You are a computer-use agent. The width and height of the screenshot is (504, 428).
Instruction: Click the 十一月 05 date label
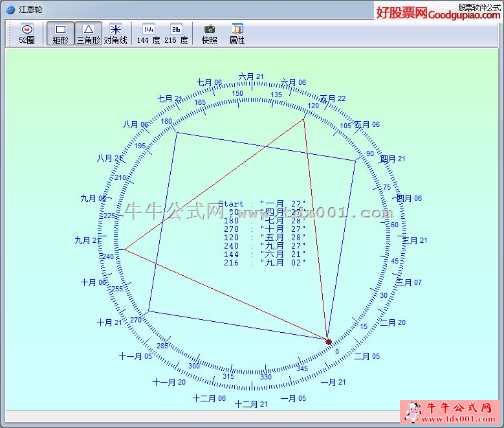point(135,356)
